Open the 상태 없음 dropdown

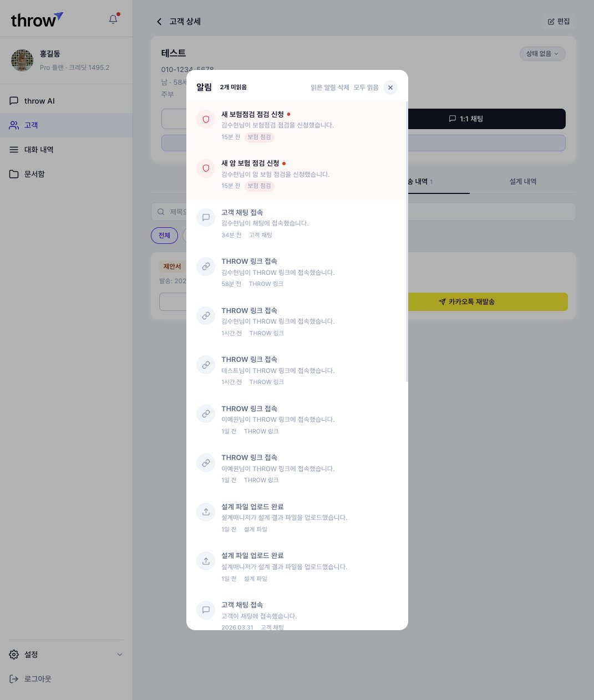coord(542,54)
